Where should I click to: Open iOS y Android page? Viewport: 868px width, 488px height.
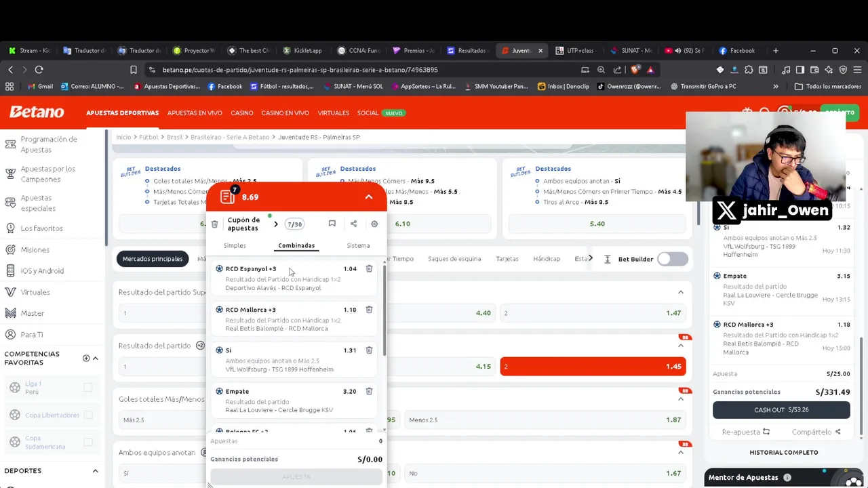[42, 271]
